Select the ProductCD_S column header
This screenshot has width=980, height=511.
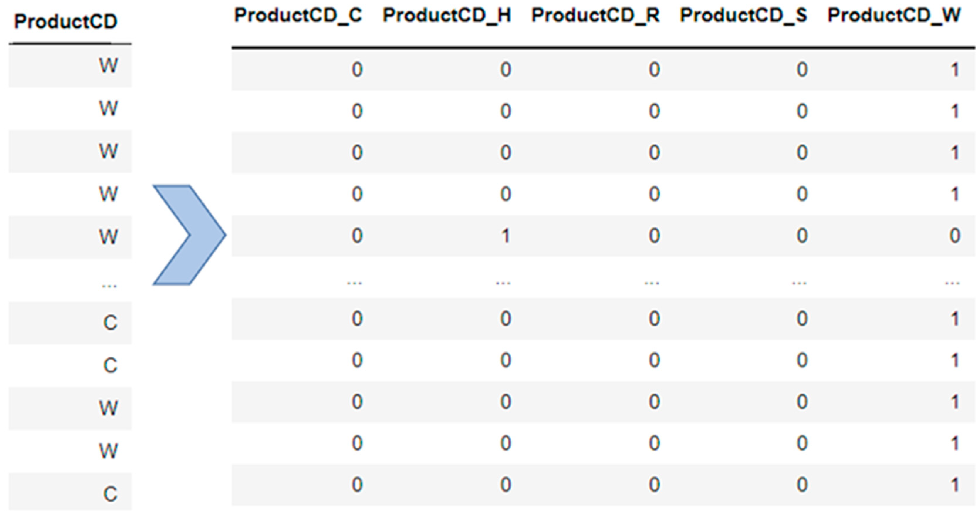click(744, 16)
